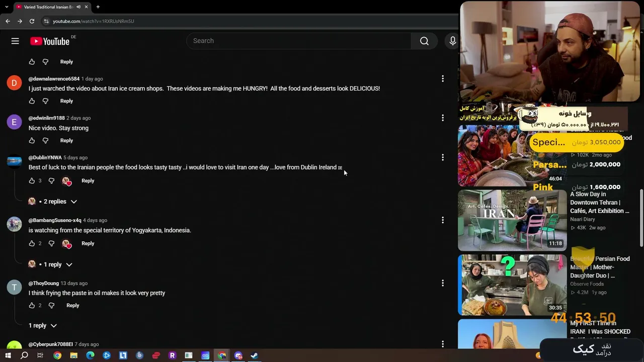The width and height of the screenshot is (644, 362).
Task: Open action menu for @dawnalawrence6584 comment
Action: point(443,79)
